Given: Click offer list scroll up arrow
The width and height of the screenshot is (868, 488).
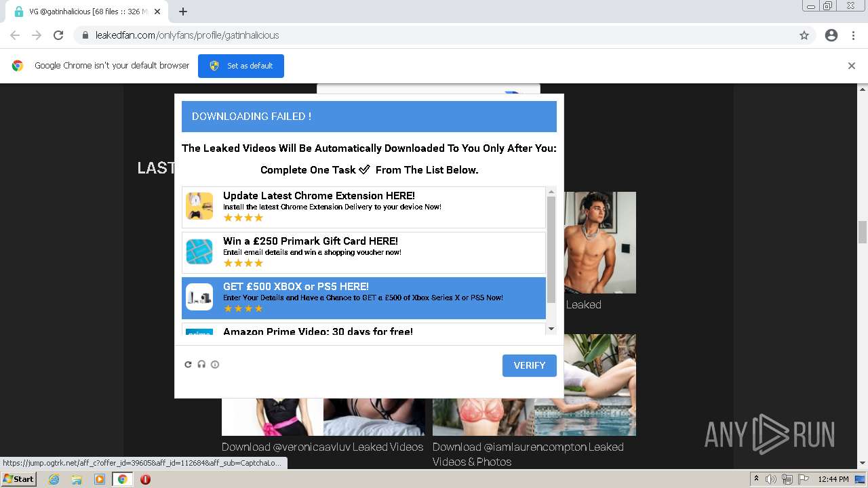Looking at the screenshot, I should (x=551, y=192).
